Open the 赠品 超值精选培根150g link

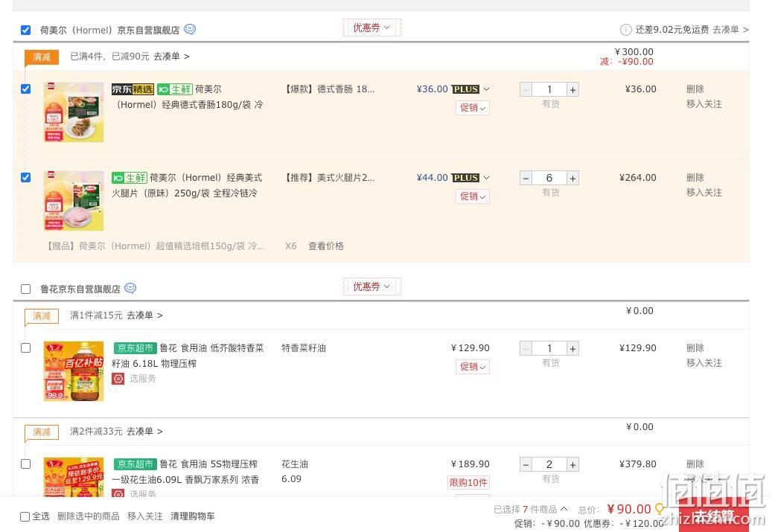coord(156,246)
